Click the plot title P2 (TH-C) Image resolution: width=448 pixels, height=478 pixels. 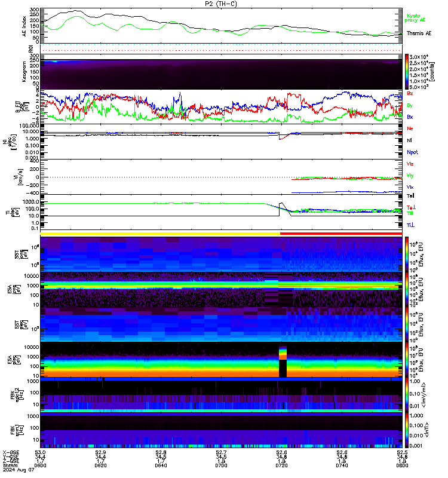click(220, 4)
